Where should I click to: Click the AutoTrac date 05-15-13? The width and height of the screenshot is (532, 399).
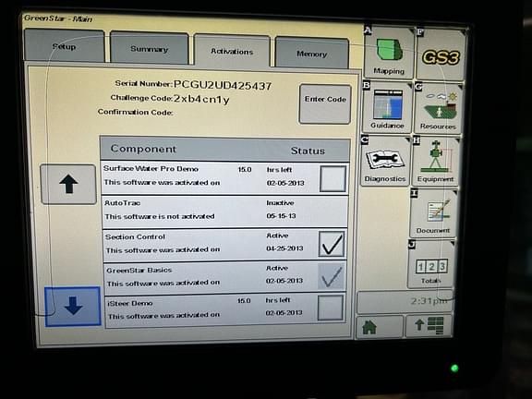coord(281,216)
